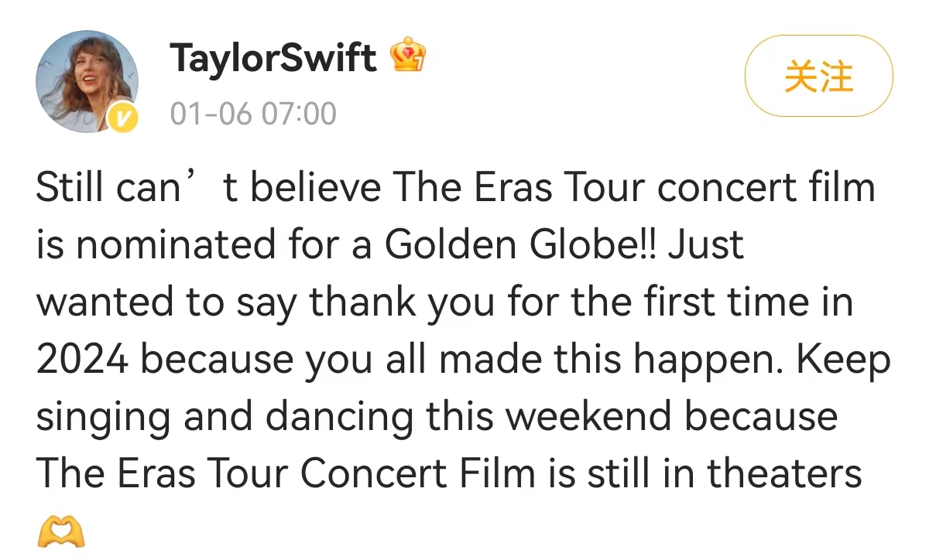Click the word "believe" on the first line
The width and height of the screenshot is (929, 560).
point(316,189)
